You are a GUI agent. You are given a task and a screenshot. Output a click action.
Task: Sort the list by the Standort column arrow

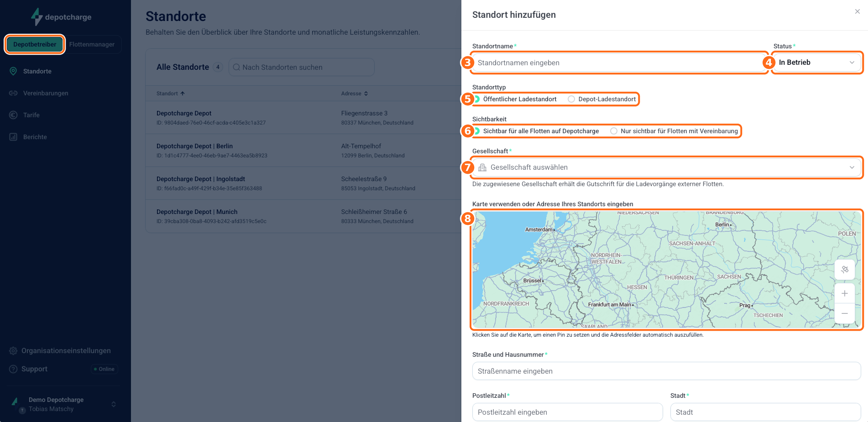[183, 94]
